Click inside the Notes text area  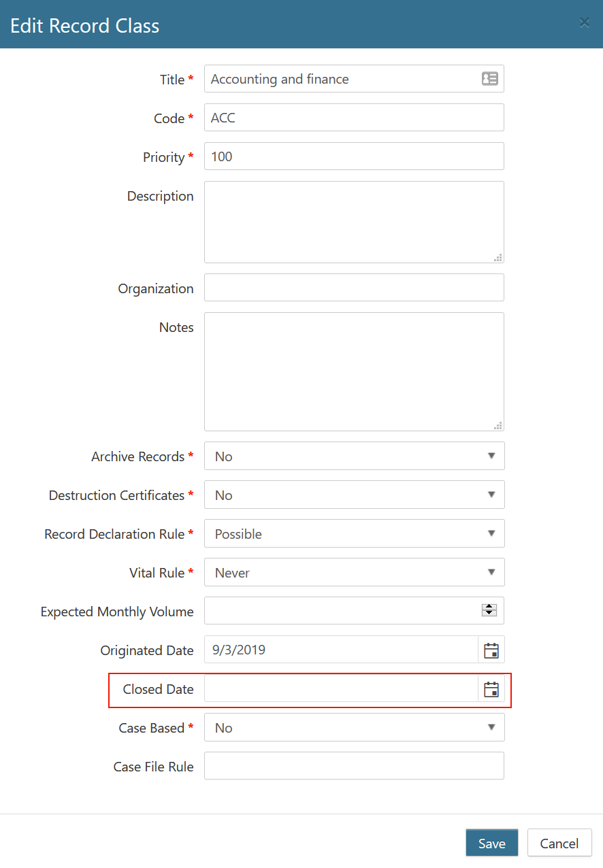pyautogui.click(x=354, y=371)
